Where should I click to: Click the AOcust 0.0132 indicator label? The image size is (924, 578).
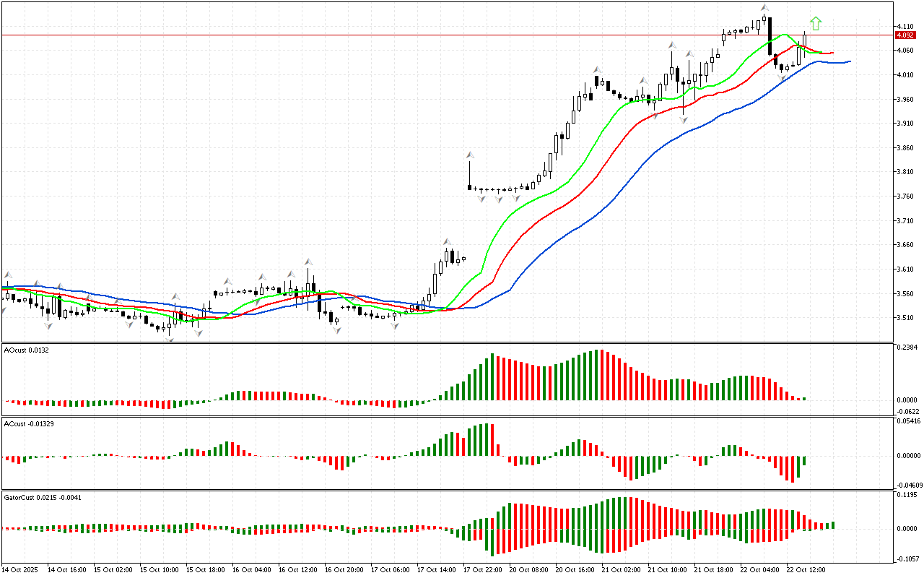point(27,350)
